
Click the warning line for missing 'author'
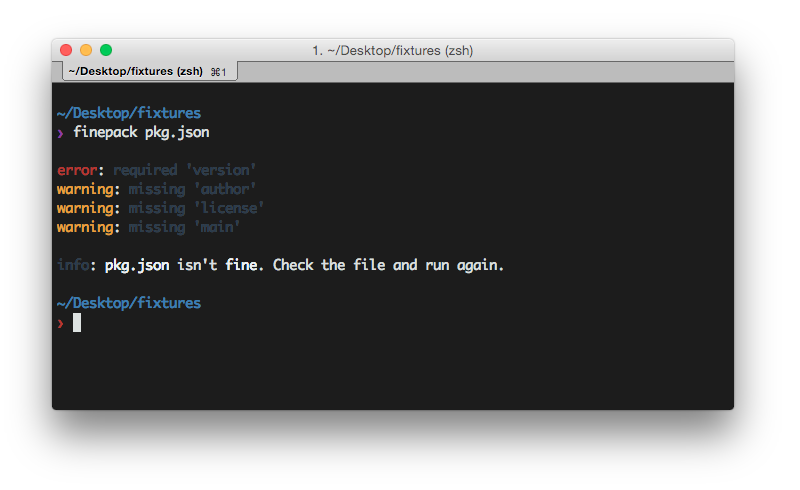pos(156,189)
